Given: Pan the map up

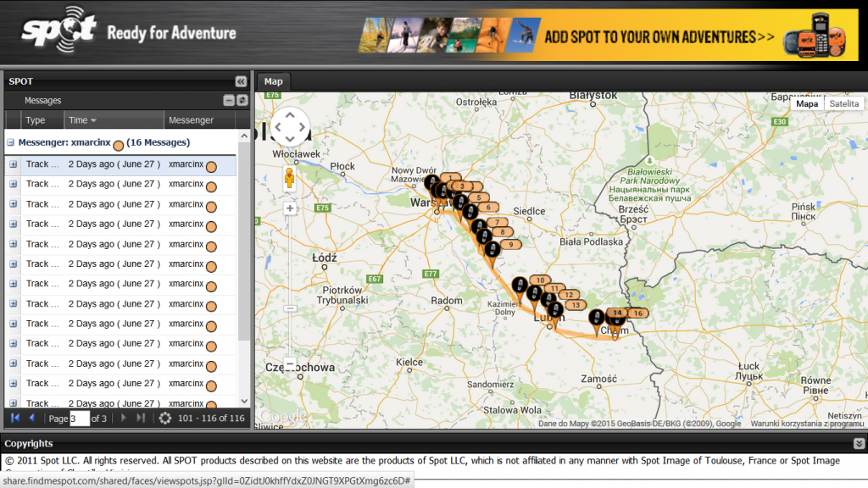Looking at the screenshot, I should [290, 115].
